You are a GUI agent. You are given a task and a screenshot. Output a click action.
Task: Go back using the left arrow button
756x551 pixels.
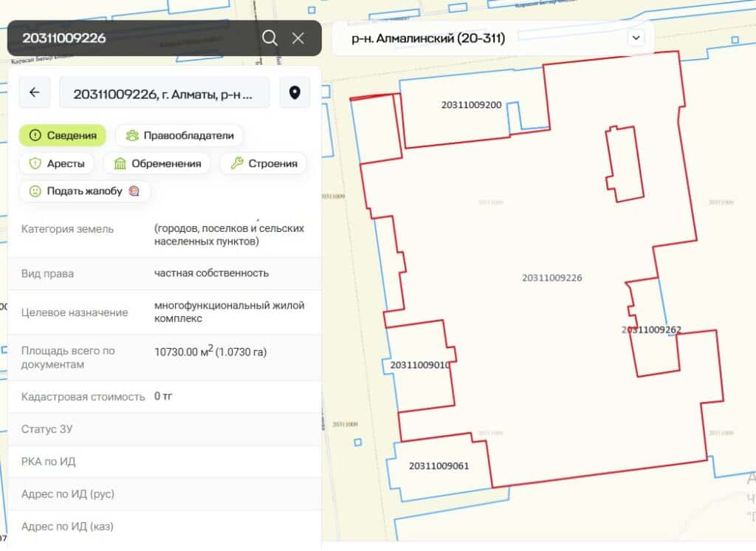pos(34,92)
